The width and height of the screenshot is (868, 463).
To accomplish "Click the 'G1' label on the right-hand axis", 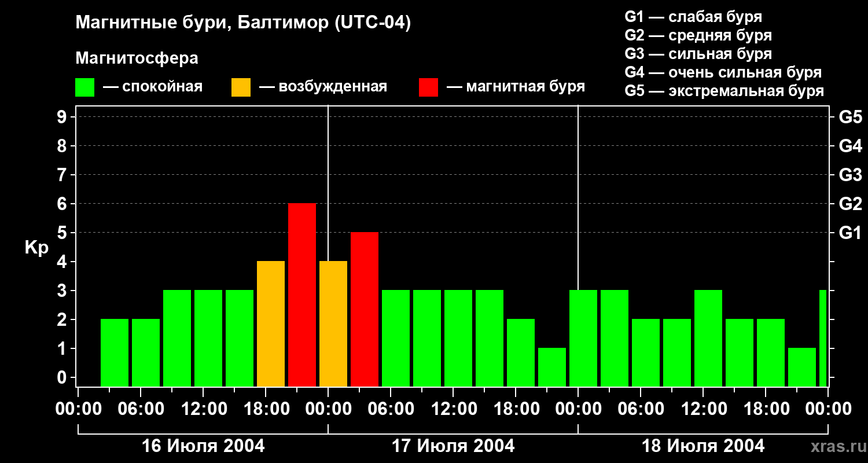I will coord(850,233).
